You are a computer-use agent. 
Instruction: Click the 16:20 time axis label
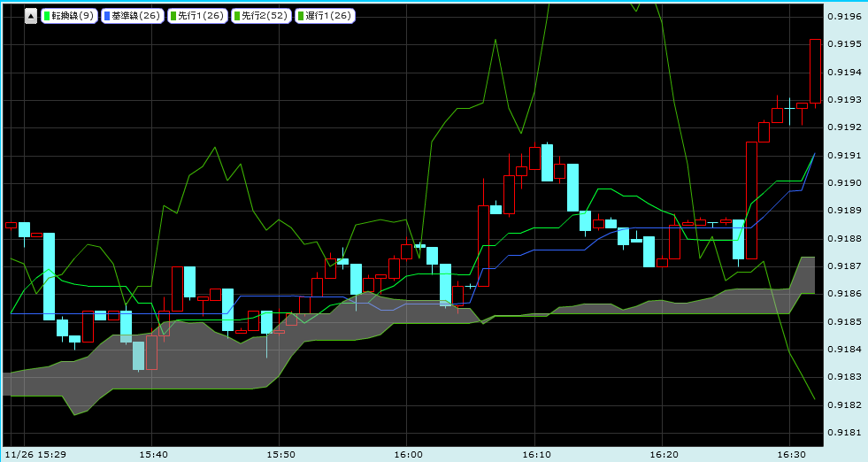click(x=664, y=455)
